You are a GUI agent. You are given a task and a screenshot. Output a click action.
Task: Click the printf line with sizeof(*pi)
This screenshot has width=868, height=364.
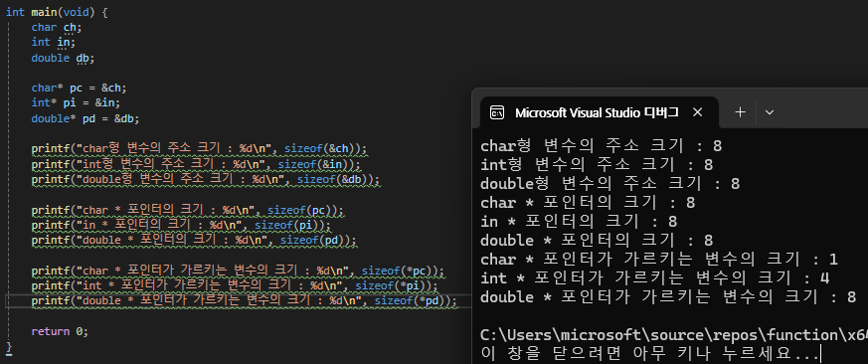tap(235, 285)
